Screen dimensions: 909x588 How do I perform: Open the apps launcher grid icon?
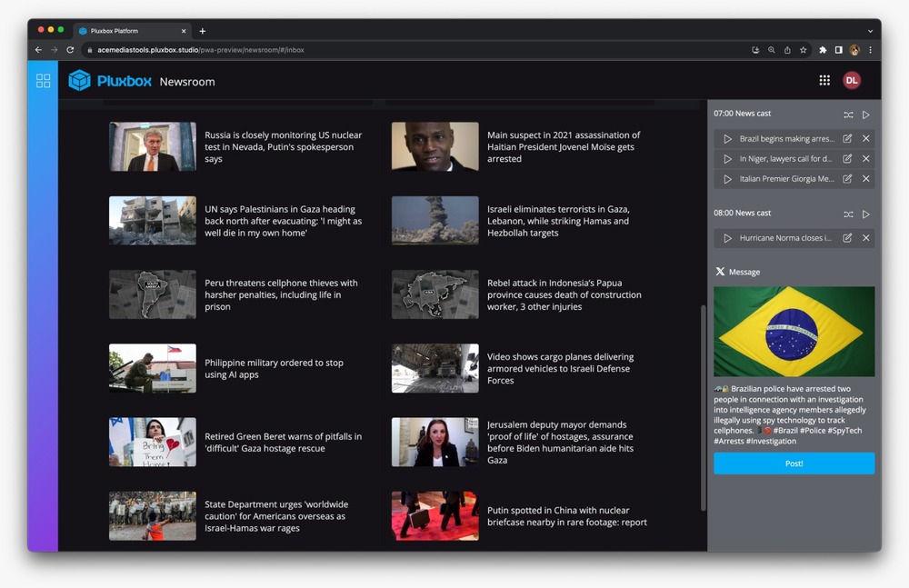824,81
